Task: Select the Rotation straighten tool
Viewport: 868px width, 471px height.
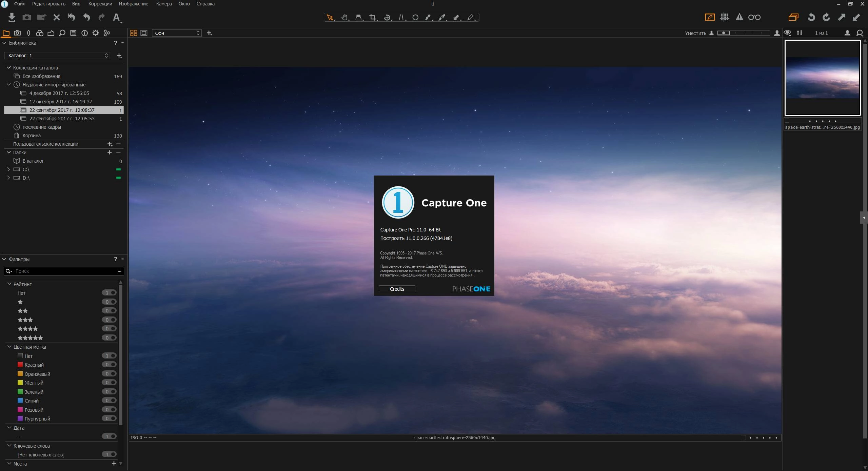Action: 387,17
